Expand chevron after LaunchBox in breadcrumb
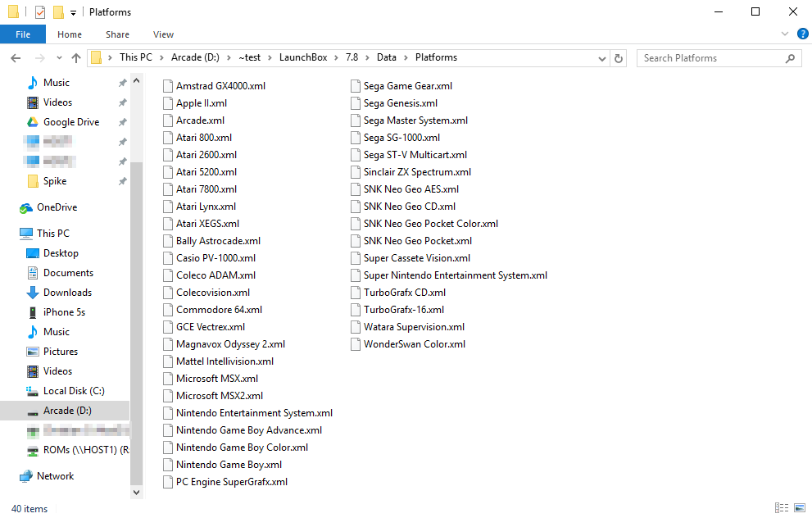812x518 pixels. tap(337, 58)
